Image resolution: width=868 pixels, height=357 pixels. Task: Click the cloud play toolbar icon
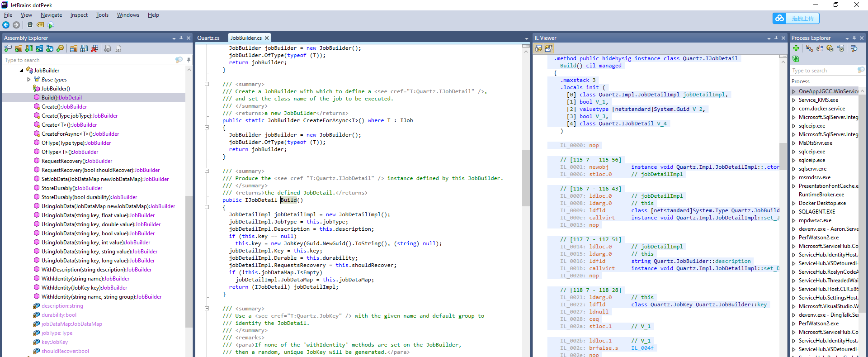coord(51,25)
